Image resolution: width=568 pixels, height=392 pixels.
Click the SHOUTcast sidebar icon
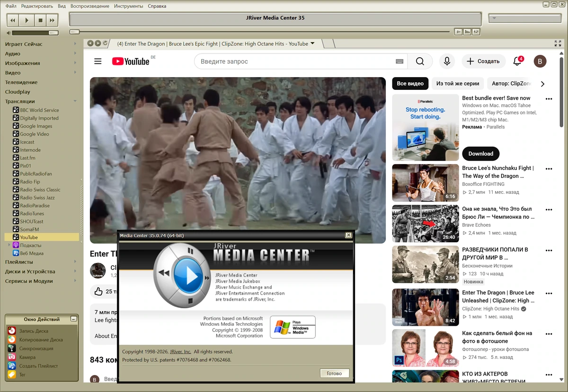click(16, 221)
